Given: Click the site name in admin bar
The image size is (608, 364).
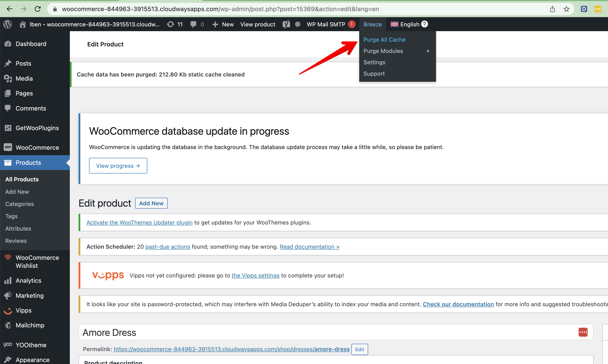Looking at the screenshot, I should click(94, 24).
